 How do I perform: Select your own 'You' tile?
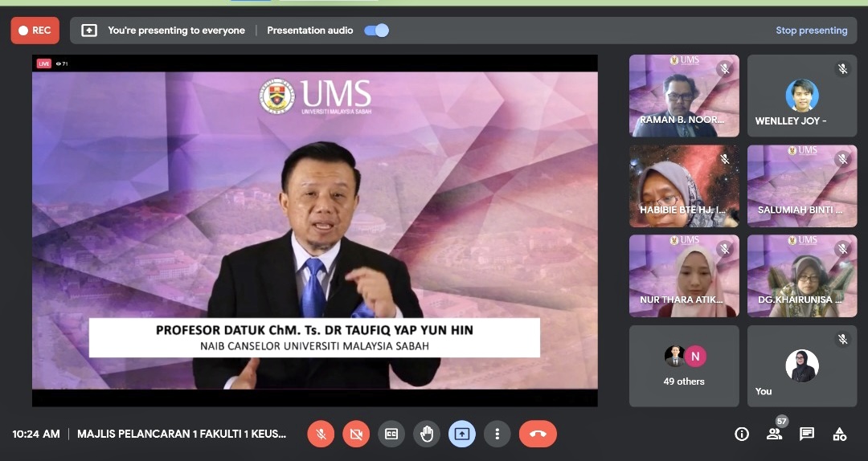click(802, 365)
